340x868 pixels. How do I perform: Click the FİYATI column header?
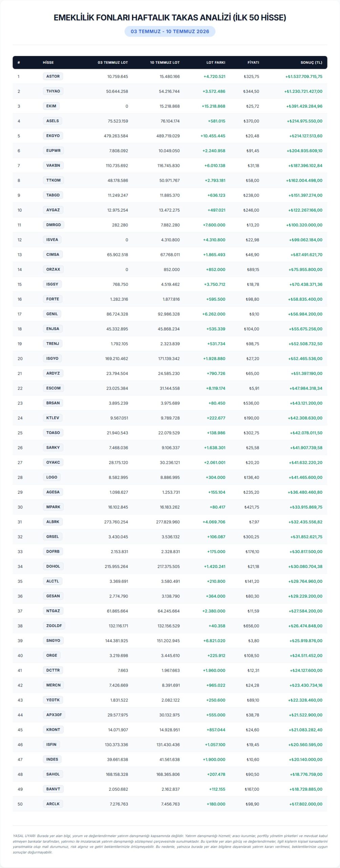(253, 62)
